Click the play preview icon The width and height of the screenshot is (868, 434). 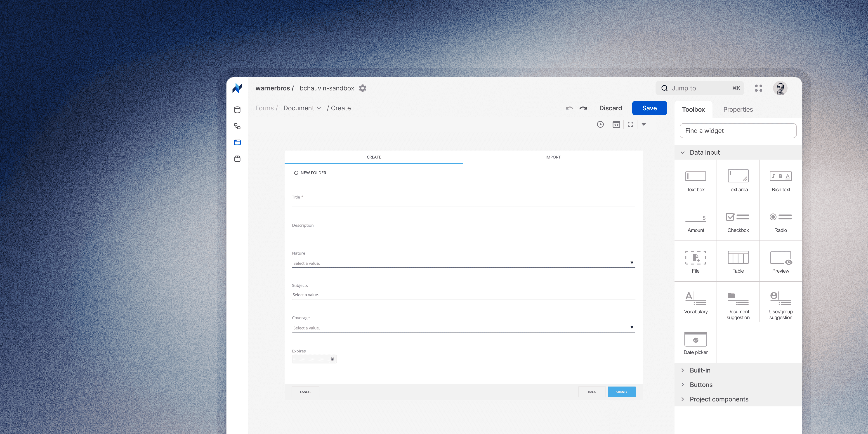tap(600, 124)
